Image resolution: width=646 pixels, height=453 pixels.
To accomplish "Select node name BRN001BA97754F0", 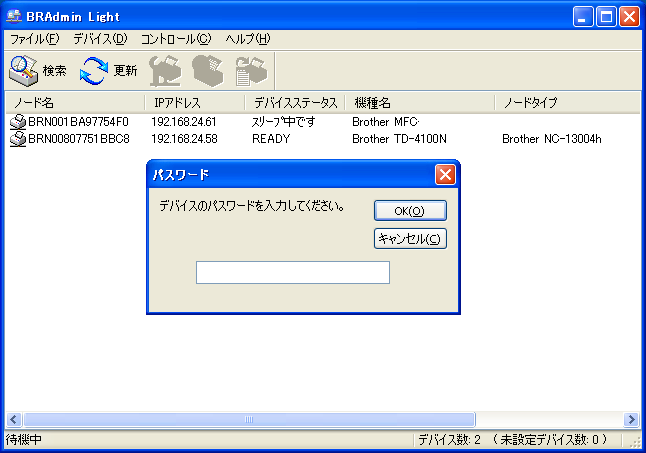I will [x=78, y=122].
